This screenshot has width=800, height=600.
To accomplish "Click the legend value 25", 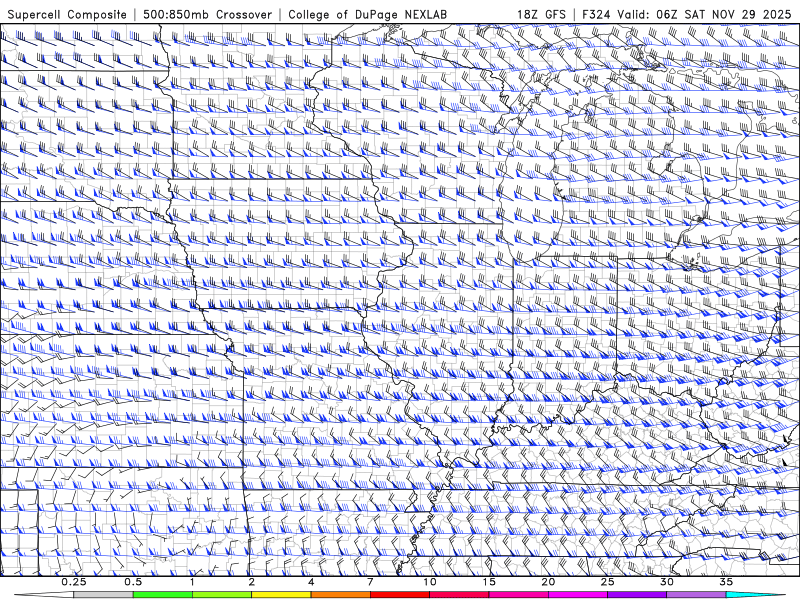I will pos(608,582).
